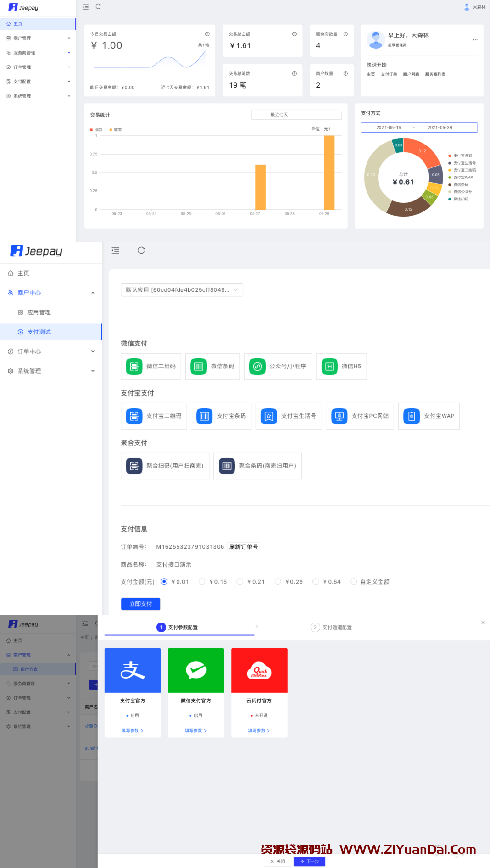Viewport: 490px width, 868px height.
Task: Open 填写参数 link under 云闪付官方
Action: click(x=259, y=731)
